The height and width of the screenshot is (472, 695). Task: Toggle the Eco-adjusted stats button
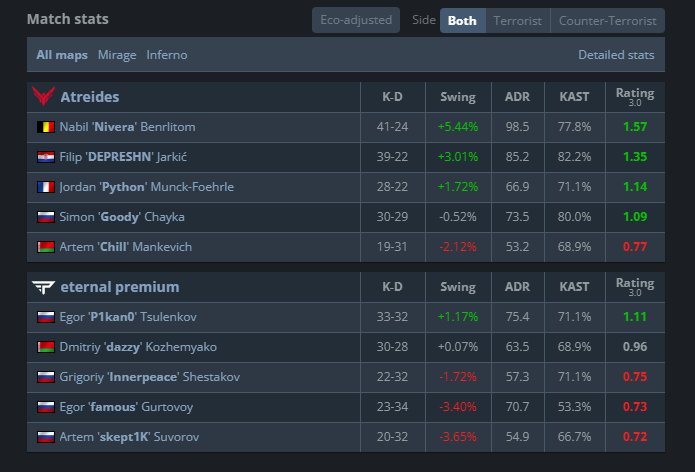(356, 20)
